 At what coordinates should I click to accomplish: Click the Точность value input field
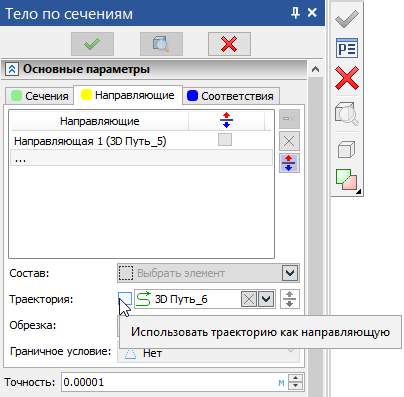coord(174,382)
